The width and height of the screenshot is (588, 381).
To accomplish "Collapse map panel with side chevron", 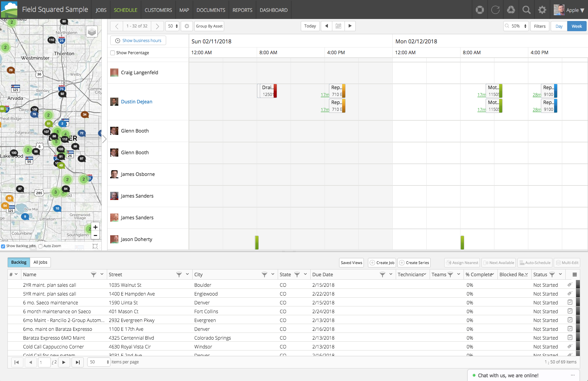I will pyautogui.click(x=104, y=139).
